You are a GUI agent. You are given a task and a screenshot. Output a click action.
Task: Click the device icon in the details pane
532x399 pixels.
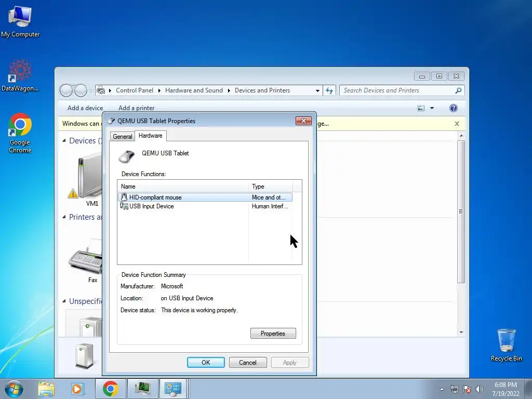84,355
